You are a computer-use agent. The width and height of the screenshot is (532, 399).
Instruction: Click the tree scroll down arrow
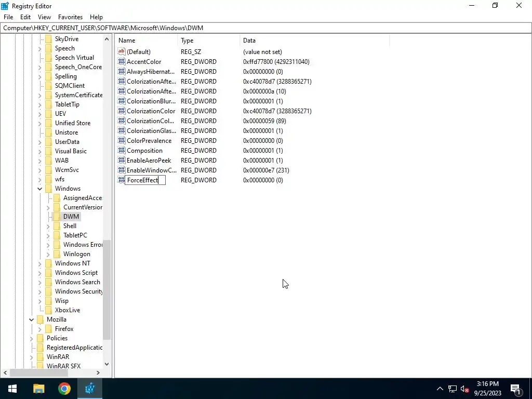[107, 364]
